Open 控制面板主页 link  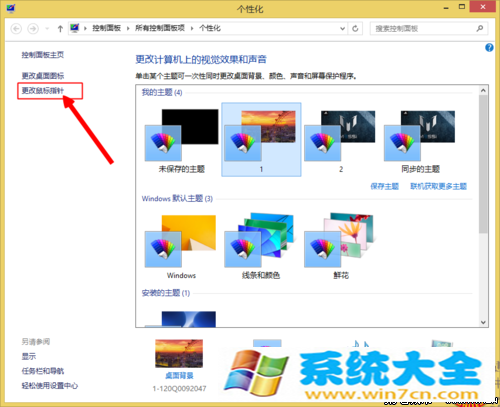point(43,55)
